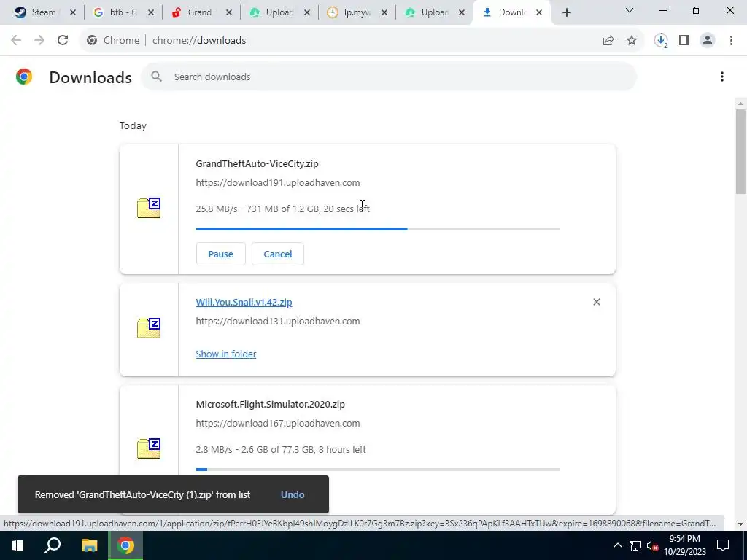Remove Will.You.Snail.v1.42.zip from list
Image resolution: width=747 pixels, height=560 pixels.
click(x=597, y=302)
